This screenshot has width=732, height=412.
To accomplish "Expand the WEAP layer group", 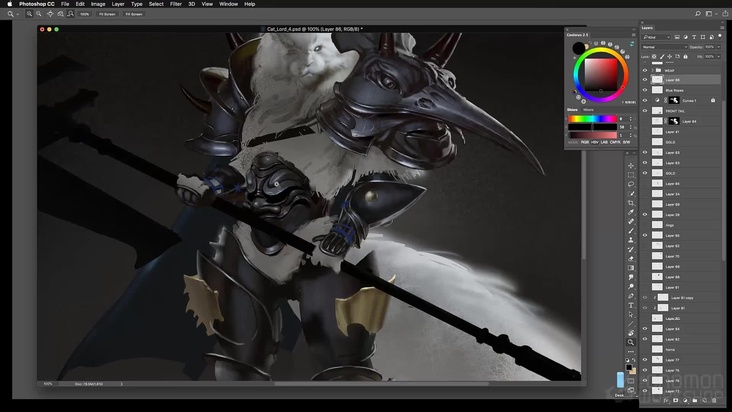I will pyautogui.click(x=653, y=70).
